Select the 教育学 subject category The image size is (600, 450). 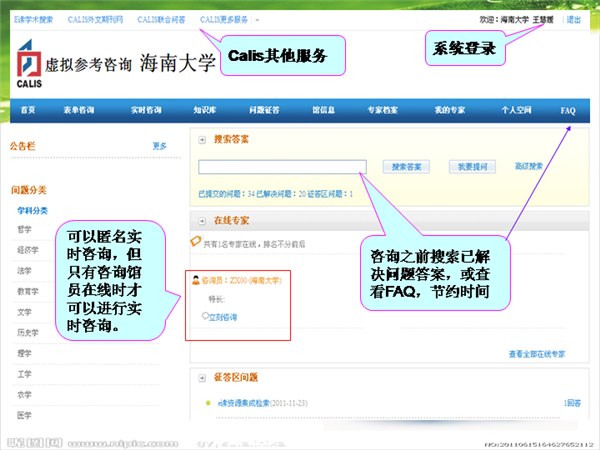click(28, 291)
